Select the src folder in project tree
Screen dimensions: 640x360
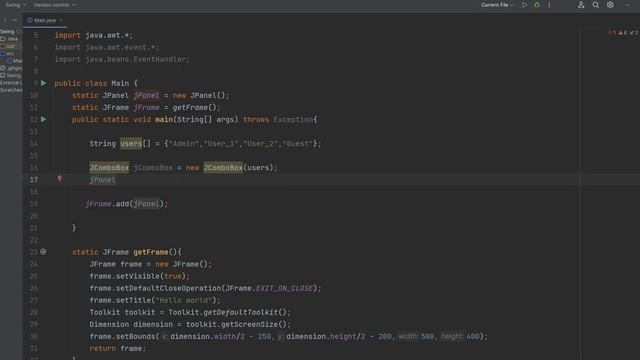point(7,53)
